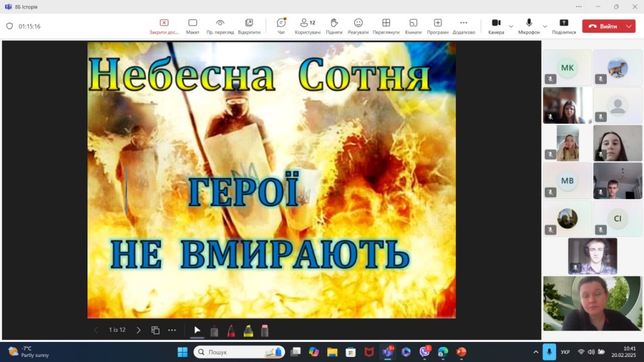Toggle private view (Пр. перегляд)
The width and height of the screenshot is (644, 362).
pyautogui.click(x=220, y=26)
